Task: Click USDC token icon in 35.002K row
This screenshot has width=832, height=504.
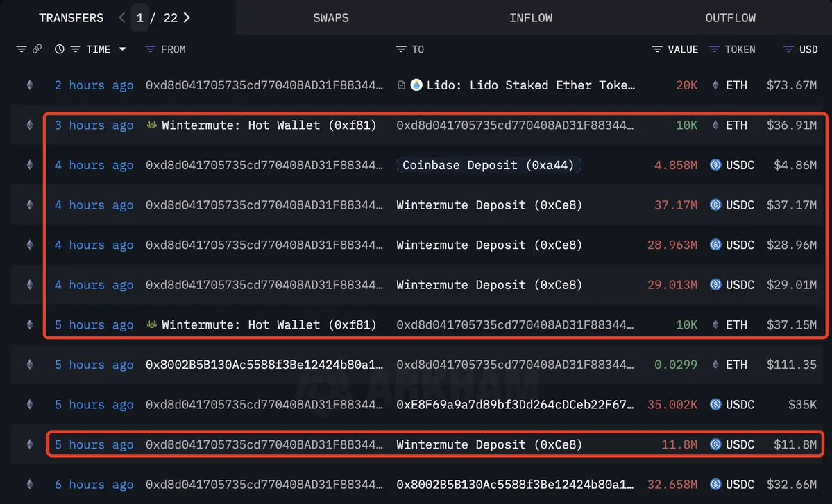Action: click(x=715, y=404)
